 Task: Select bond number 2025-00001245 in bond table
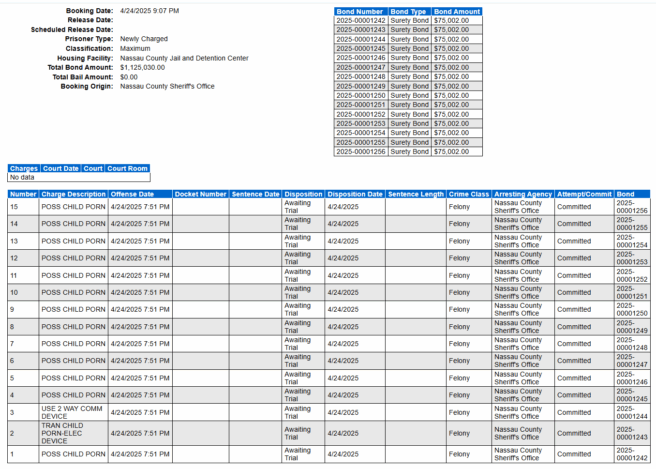361,49
